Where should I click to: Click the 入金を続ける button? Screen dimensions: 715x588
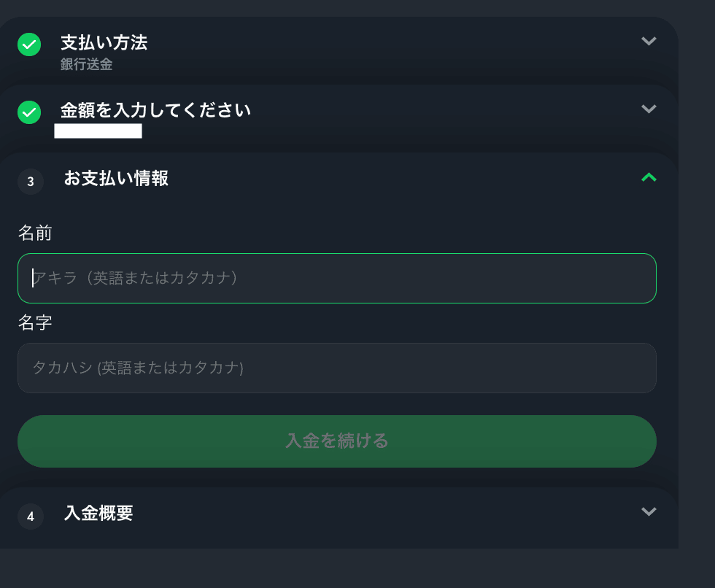coord(336,441)
